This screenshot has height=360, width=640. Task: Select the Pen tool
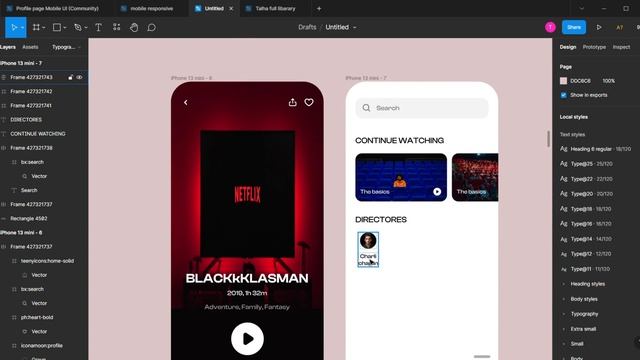click(x=78, y=27)
